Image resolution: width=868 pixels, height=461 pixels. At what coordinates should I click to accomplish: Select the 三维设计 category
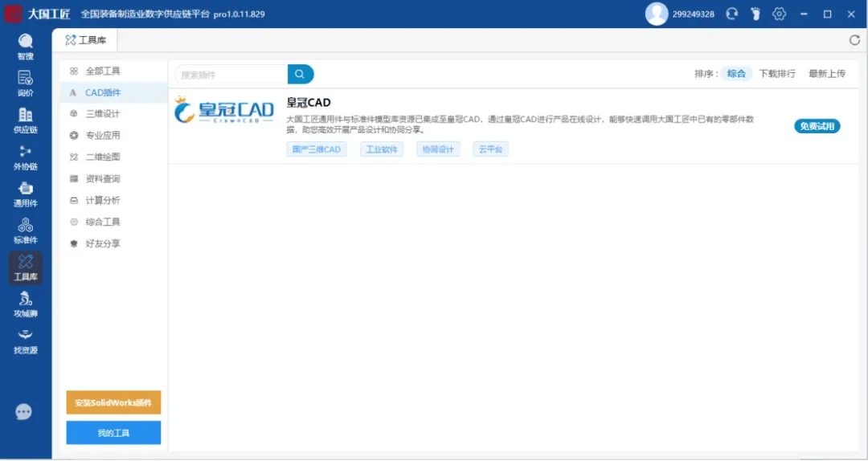click(102, 114)
